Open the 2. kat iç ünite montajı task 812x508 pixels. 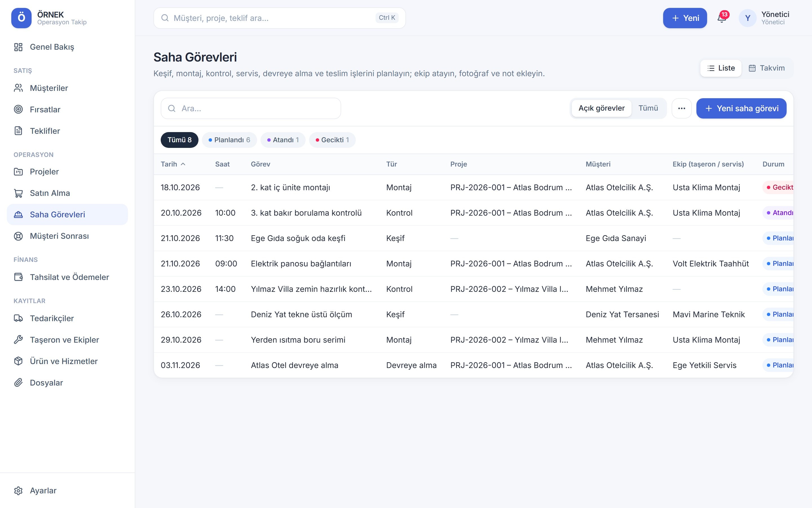click(x=291, y=187)
